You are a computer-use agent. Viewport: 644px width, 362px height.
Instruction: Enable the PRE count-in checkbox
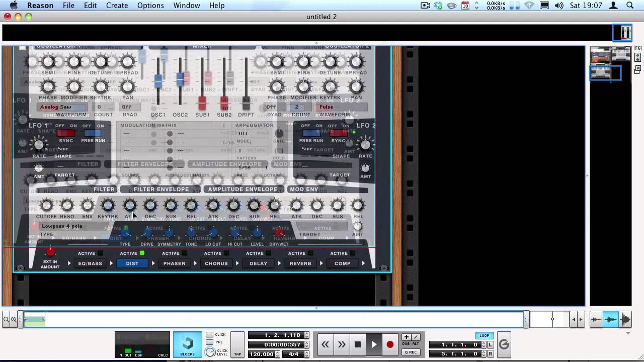(x=210, y=342)
